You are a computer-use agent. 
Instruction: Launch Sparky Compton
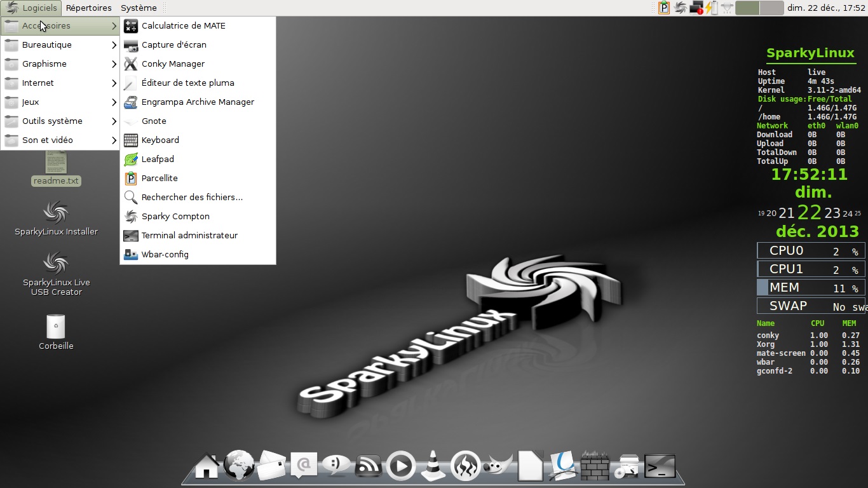point(198,217)
